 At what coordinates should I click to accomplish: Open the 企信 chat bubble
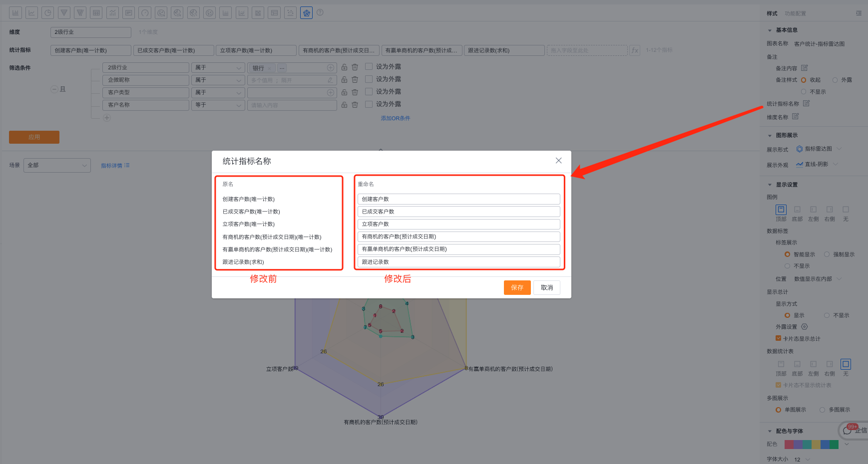tap(854, 430)
